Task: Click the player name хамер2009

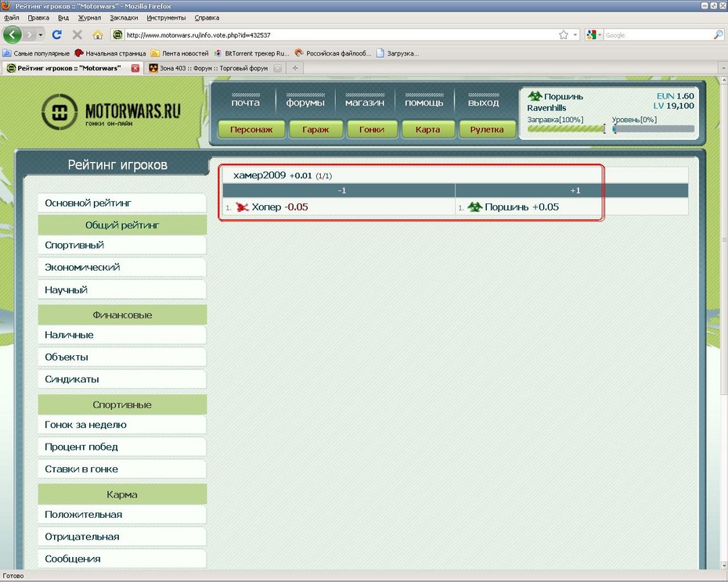Action: (259, 175)
